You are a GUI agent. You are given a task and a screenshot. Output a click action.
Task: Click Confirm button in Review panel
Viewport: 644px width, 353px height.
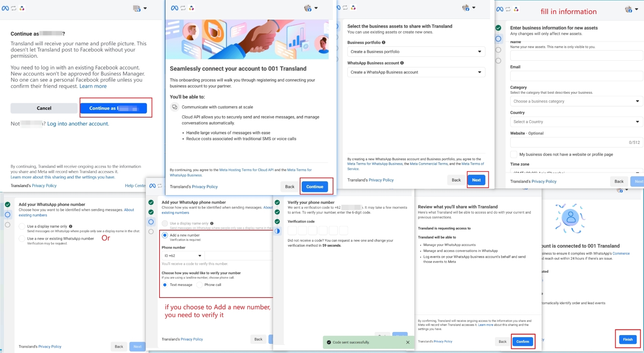click(523, 342)
